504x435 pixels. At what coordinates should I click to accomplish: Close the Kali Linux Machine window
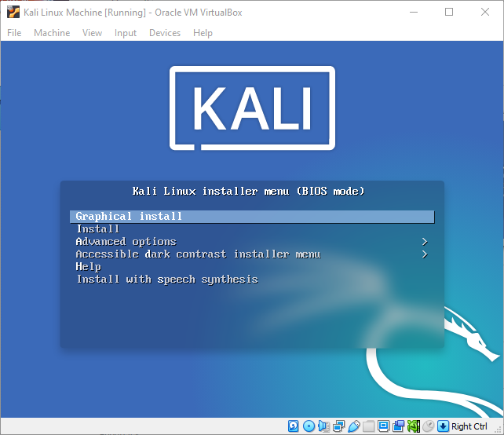point(485,13)
